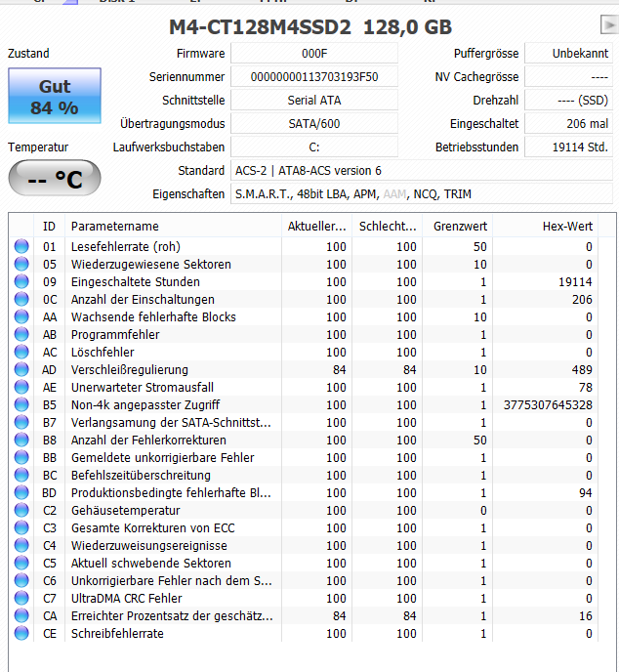Click the ID column header
The height and width of the screenshot is (672, 619).
tap(49, 226)
